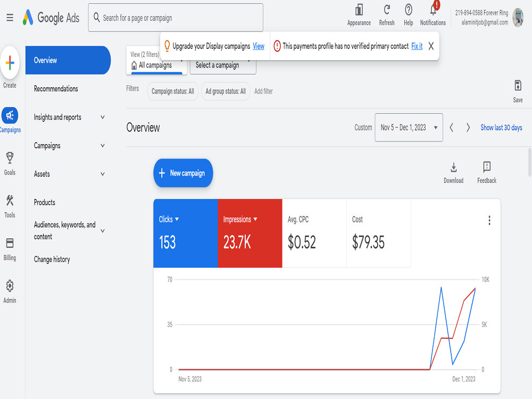Viewport: 532px width, 399px height.
Task: Open the scorecard three-dot options menu
Action: (x=489, y=220)
